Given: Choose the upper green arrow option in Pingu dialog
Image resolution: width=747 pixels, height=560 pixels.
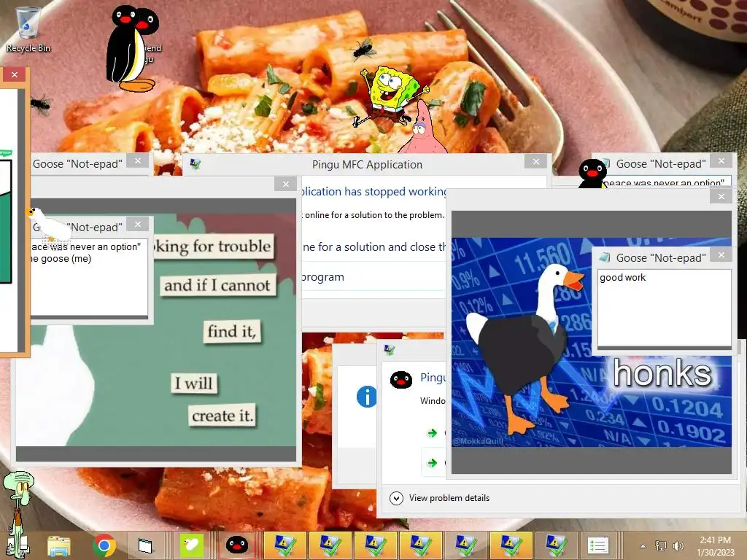Looking at the screenshot, I should pyautogui.click(x=432, y=433).
